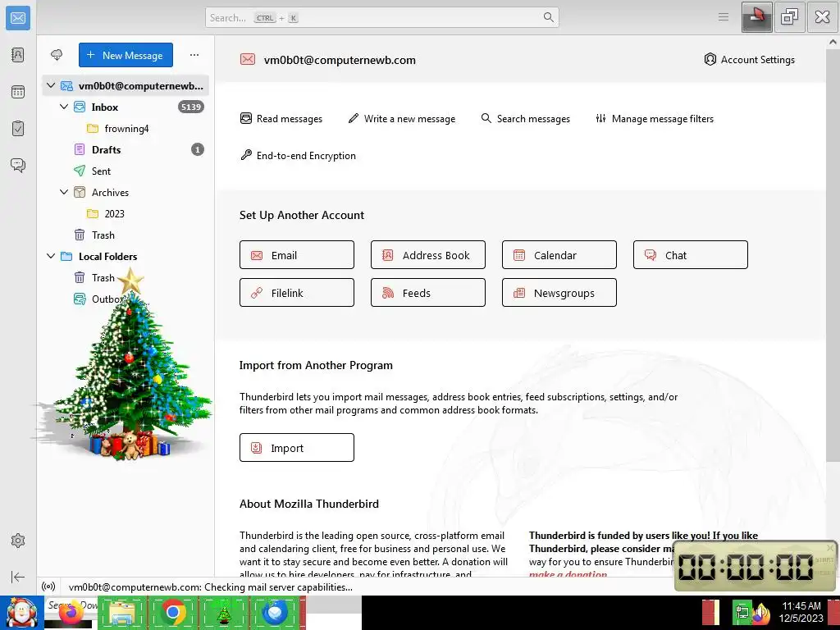This screenshot has height=630, width=840.
Task: Click the search magnifier icon
Action: 548,17
